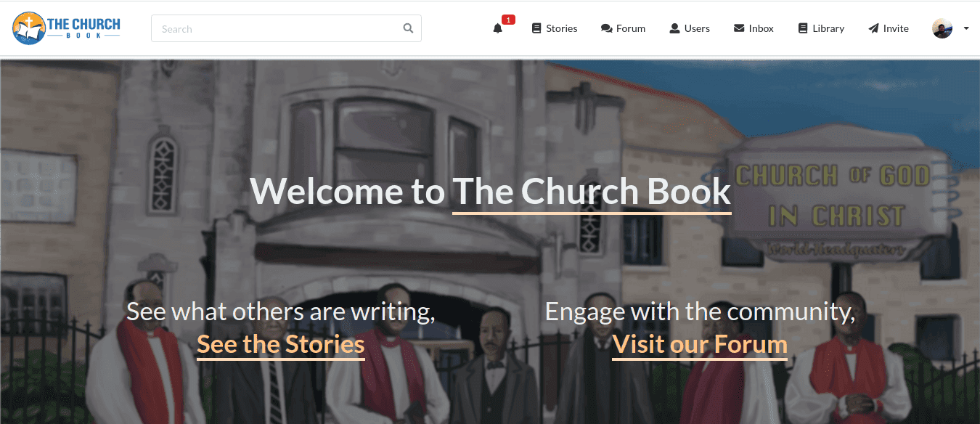
Task: Focus the Search input field
Action: point(286,28)
